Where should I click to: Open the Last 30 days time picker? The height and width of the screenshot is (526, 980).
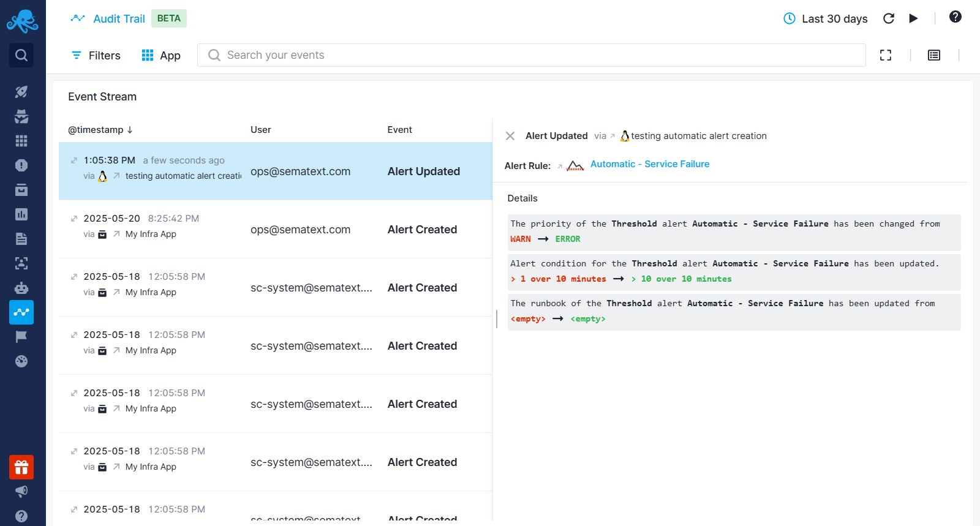826,19
